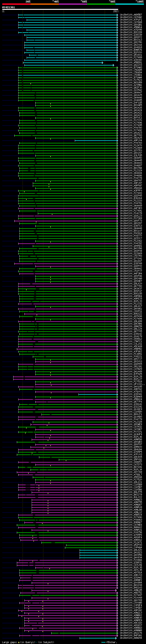The image size is (146, 644).
Task: Select hit label UniRef100_Q42276
Action: (x=131, y=633)
